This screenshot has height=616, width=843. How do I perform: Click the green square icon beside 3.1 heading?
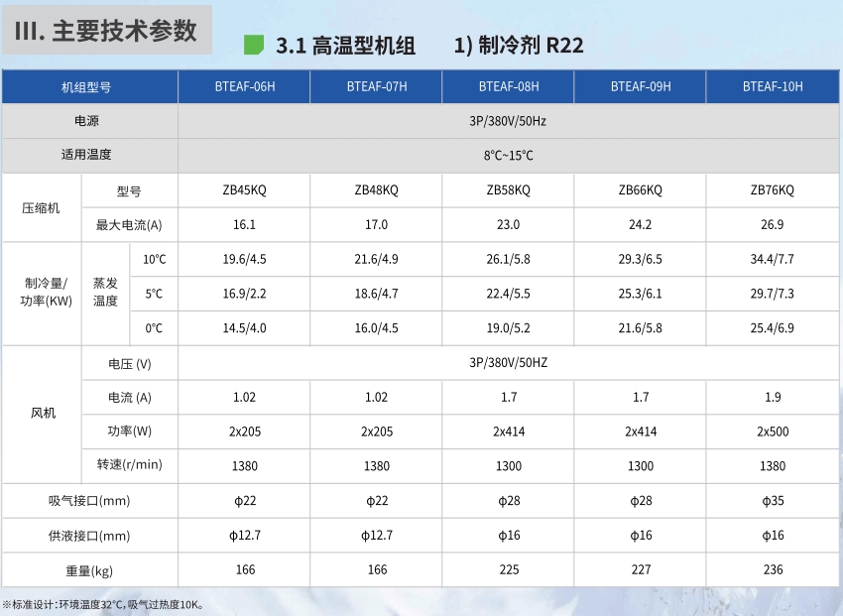(254, 46)
